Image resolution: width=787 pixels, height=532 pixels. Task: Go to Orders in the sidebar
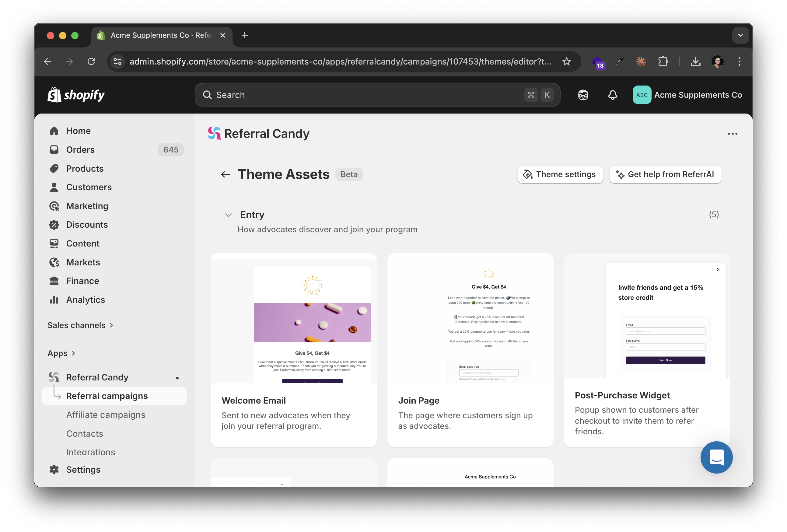(80, 150)
